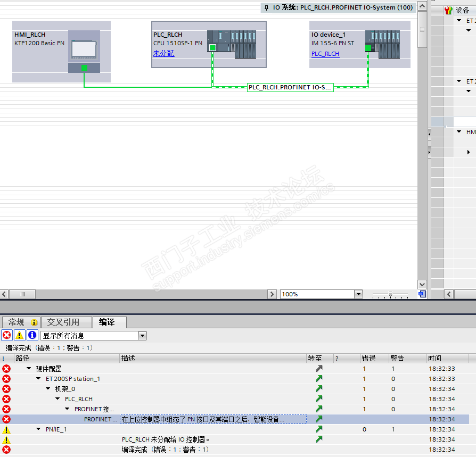The width and height of the screenshot is (476, 457).
Task: Collapse the first ET entry in right panel
Action: [x=459, y=20]
